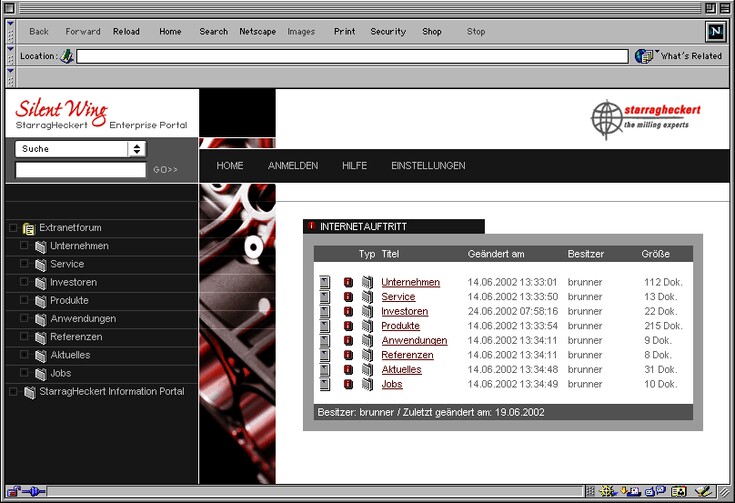The height and width of the screenshot is (503, 735).
Task: Open the Investoren link in the table
Action: [x=405, y=311]
